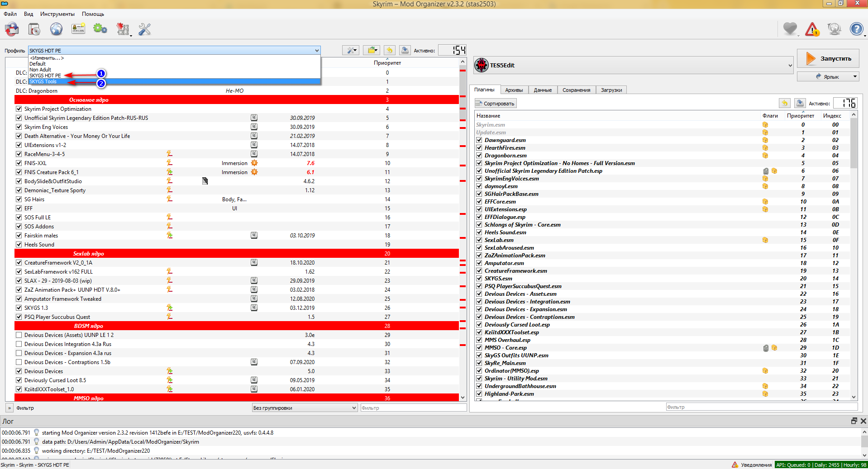Screen dimensions: 868x469
Task: Uncheck Death Alternative - Your Money Or Your Life
Action: tap(19, 136)
